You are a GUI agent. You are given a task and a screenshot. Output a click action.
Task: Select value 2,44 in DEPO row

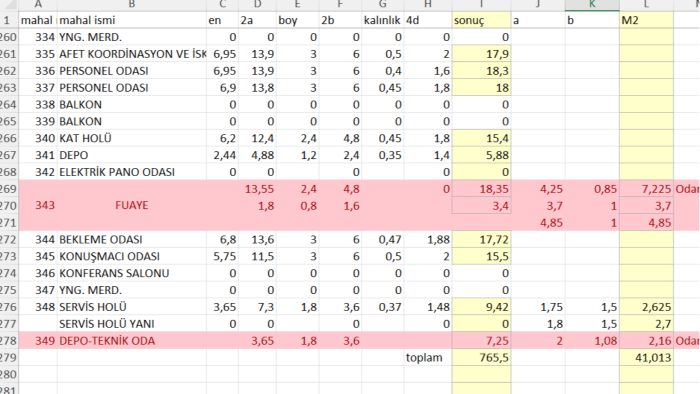222,155
